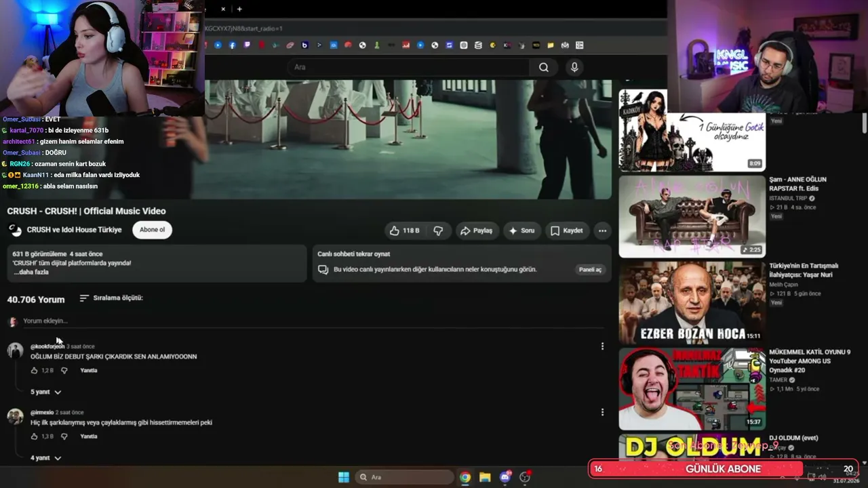Toggle subscription with the Abone ol button

(152, 230)
